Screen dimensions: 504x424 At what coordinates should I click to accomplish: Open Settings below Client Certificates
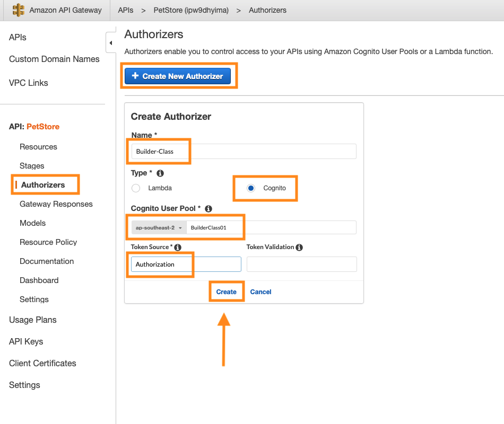pyautogui.click(x=25, y=385)
